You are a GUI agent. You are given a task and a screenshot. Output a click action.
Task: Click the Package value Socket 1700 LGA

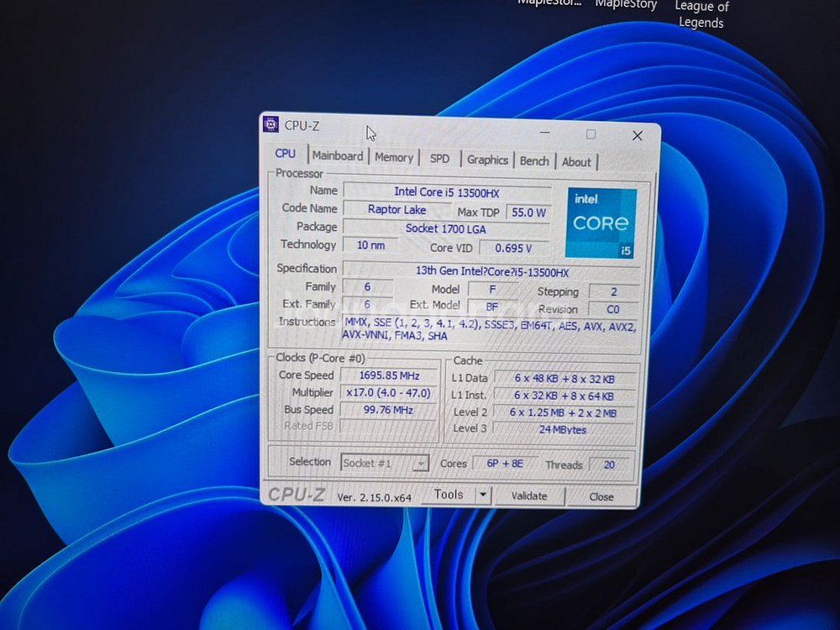point(446,228)
